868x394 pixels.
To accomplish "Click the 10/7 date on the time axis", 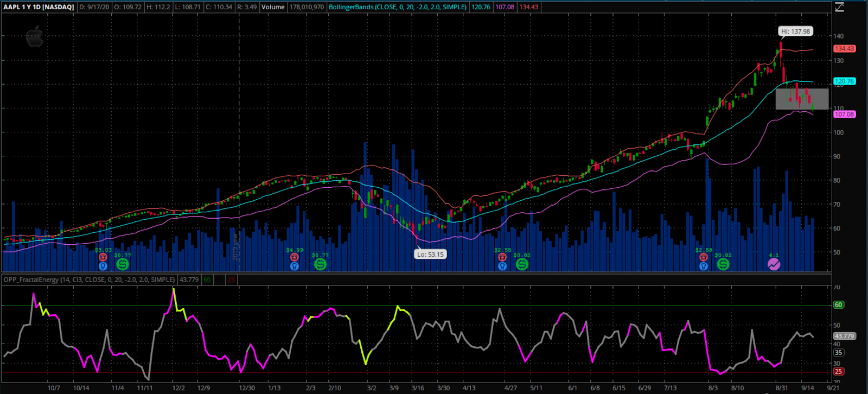I will click(53, 388).
